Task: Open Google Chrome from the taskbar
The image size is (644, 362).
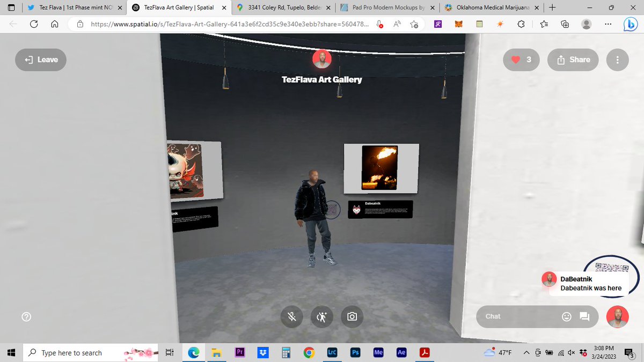Action: [x=309, y=352]
